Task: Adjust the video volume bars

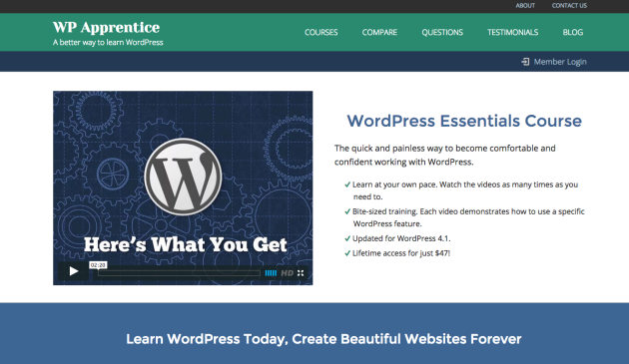Action: (x=271, y=273)
